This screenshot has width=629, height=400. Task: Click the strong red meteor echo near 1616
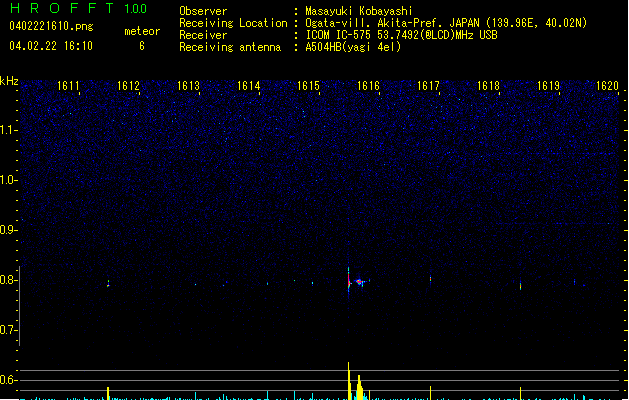pyautogui.click(x=358, y=282)
